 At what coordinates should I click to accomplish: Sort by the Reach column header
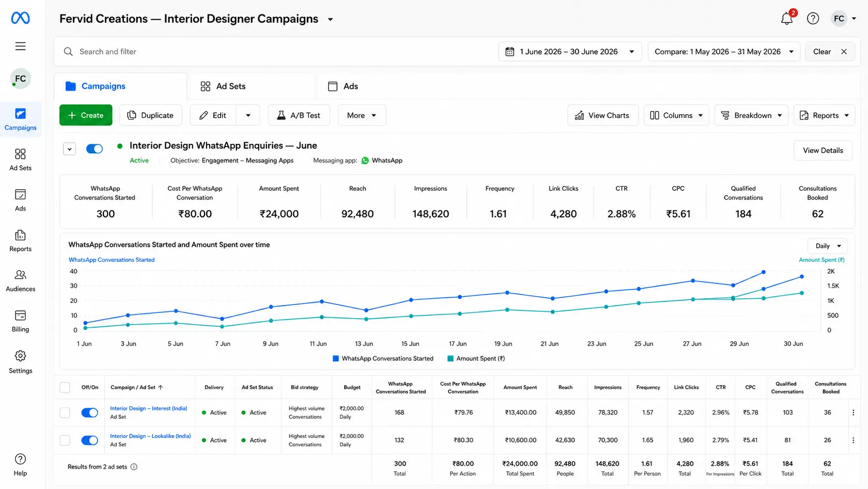pos(565,387)
